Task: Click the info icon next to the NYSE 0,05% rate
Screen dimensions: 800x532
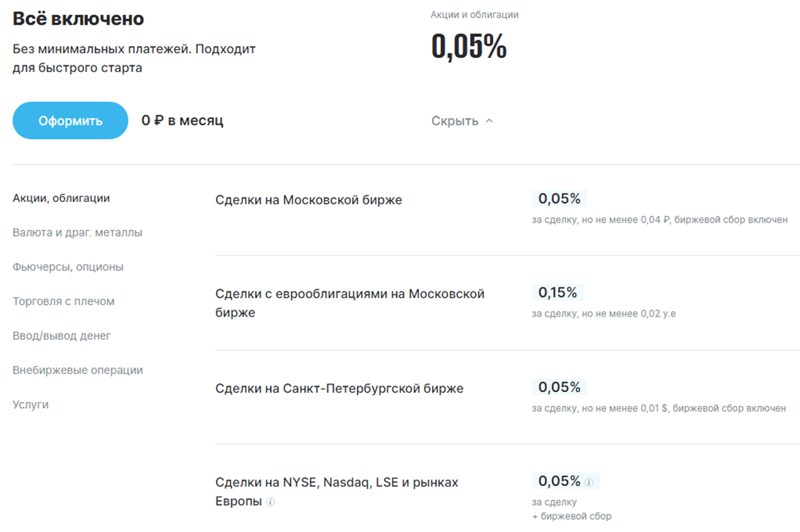Action: [x=589, y=482]
